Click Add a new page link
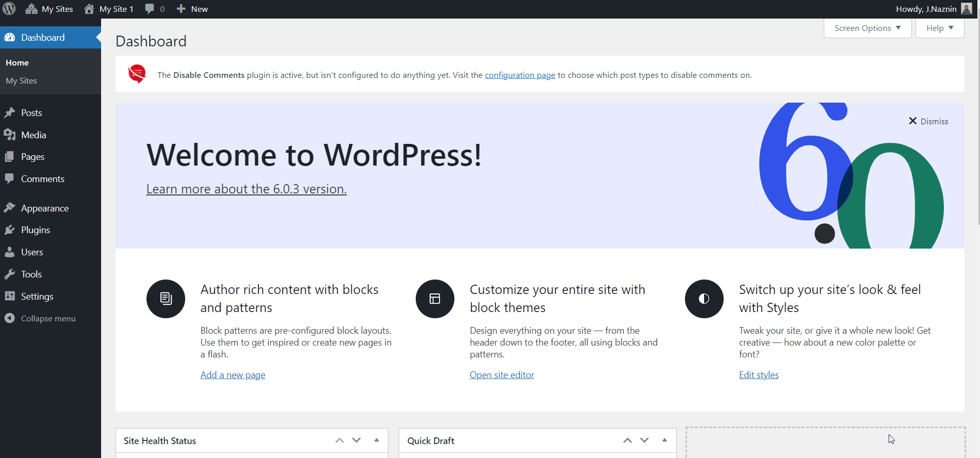 point(233,375)
